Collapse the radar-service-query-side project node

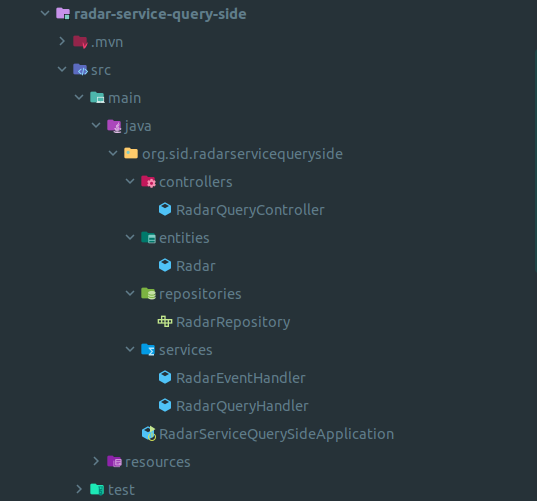[x=45, y=14]
